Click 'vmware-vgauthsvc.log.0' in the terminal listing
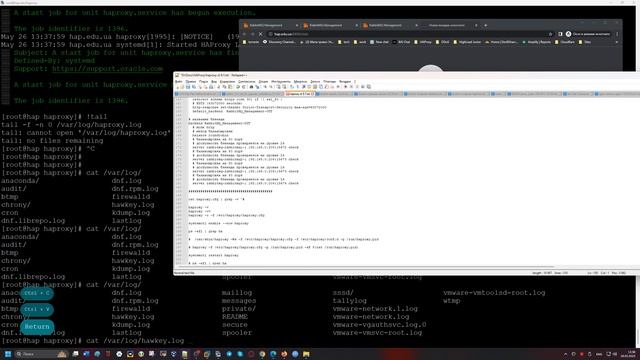Viewport: 640px width, 360px height. pyautogui.click(x=379, y=325)
